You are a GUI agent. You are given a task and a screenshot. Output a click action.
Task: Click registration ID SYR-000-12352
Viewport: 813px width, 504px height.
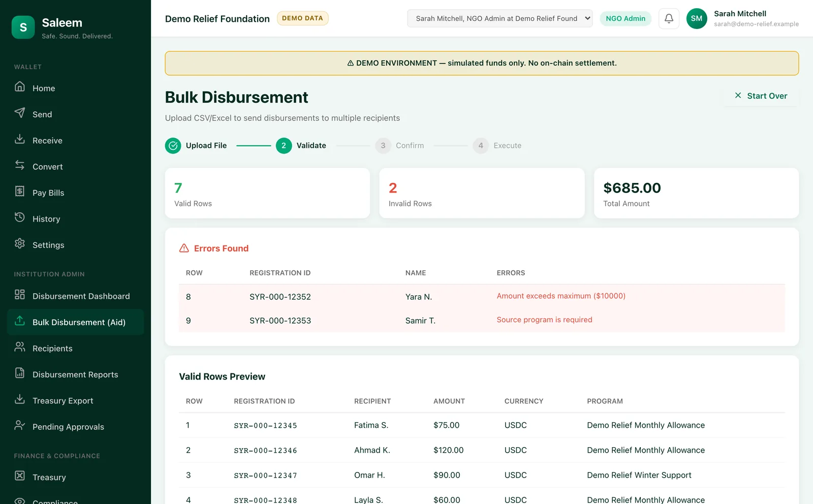coord(280,297)
